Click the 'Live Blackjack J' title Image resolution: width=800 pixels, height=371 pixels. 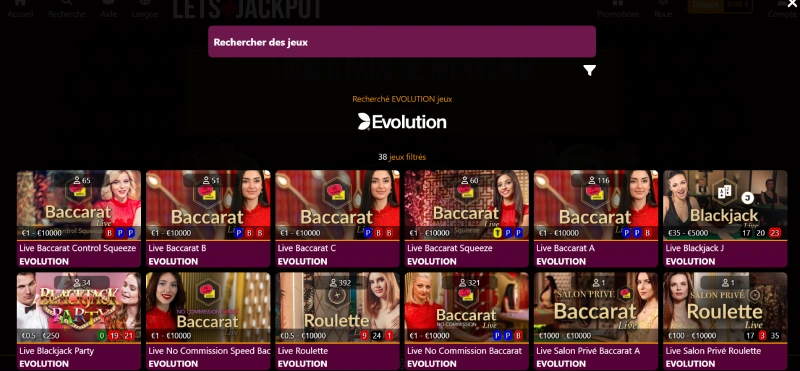pos(694,249)
